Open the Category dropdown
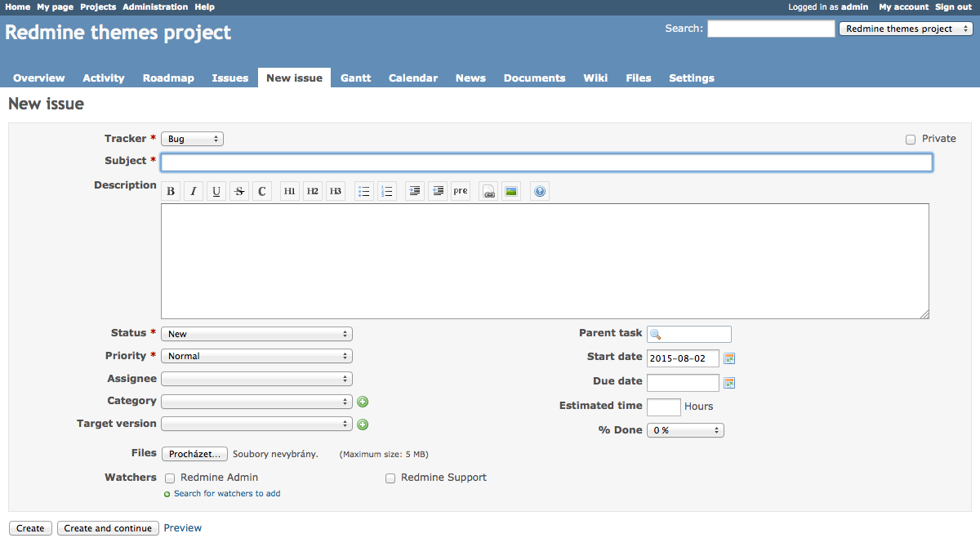The width and height of the screenshot is (980, 560). tap(256, 402)
